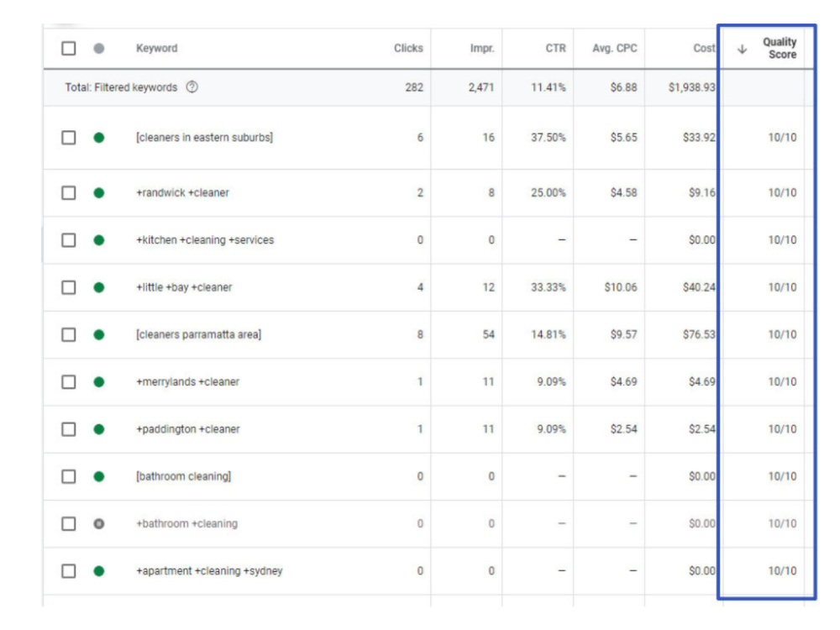Screen dimensions: 840x630
Task: Click the sort arrow in Quality Score header
Action: (742, 50)
